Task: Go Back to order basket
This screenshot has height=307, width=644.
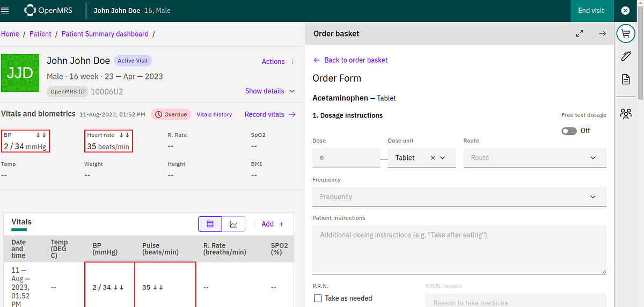Action: [x=350, y=60]
